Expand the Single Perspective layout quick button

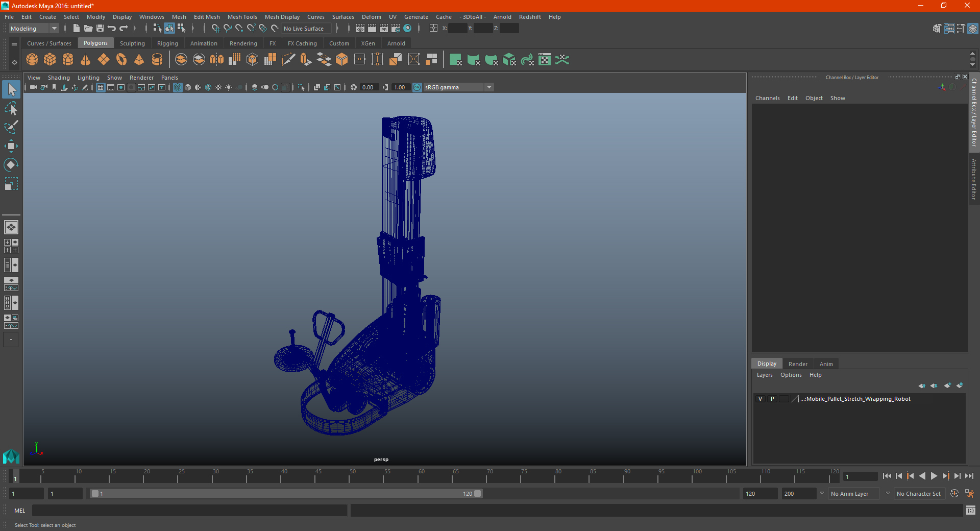[x=11, y=227]
